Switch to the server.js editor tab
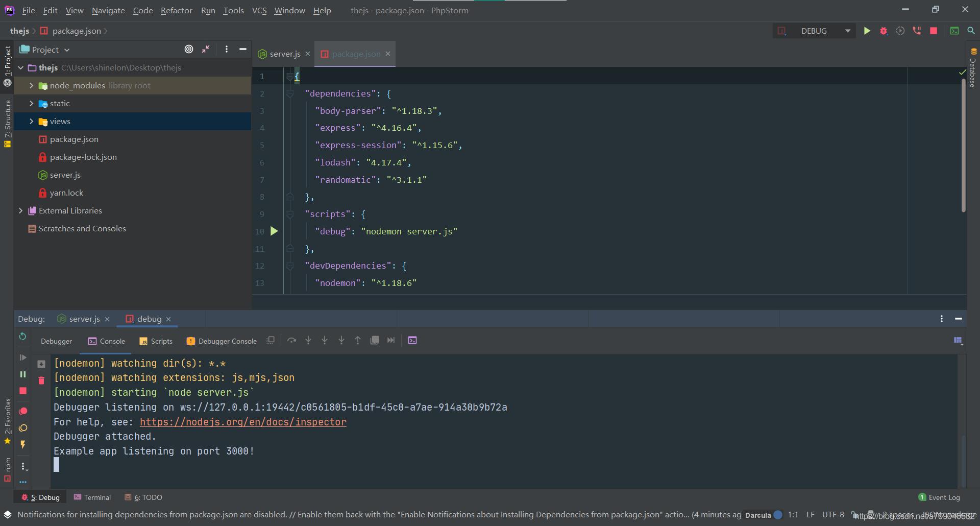Viewport: 980px width, 526px height. click(285, 54)
